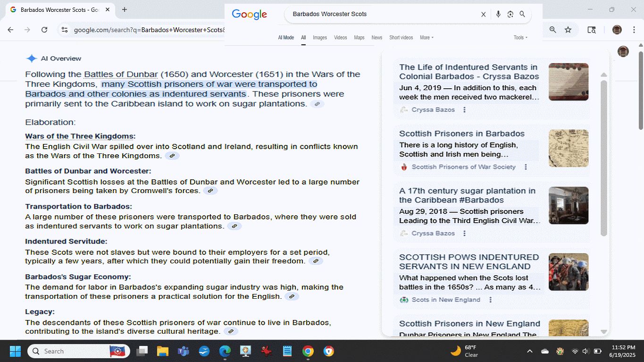Open source link icon after 'gain their freedom.'

pyautogui.click(x=316, y=261)
